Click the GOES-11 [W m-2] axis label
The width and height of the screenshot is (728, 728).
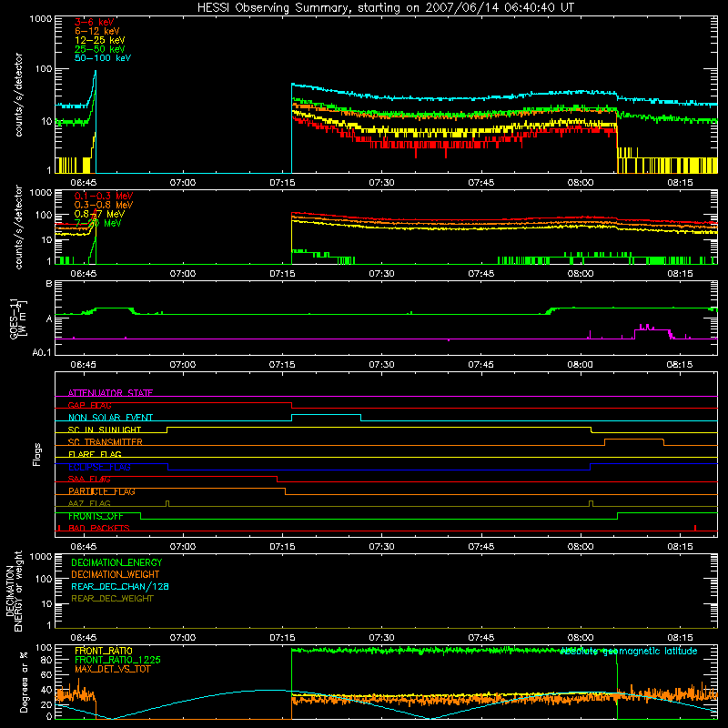(17, 319)
